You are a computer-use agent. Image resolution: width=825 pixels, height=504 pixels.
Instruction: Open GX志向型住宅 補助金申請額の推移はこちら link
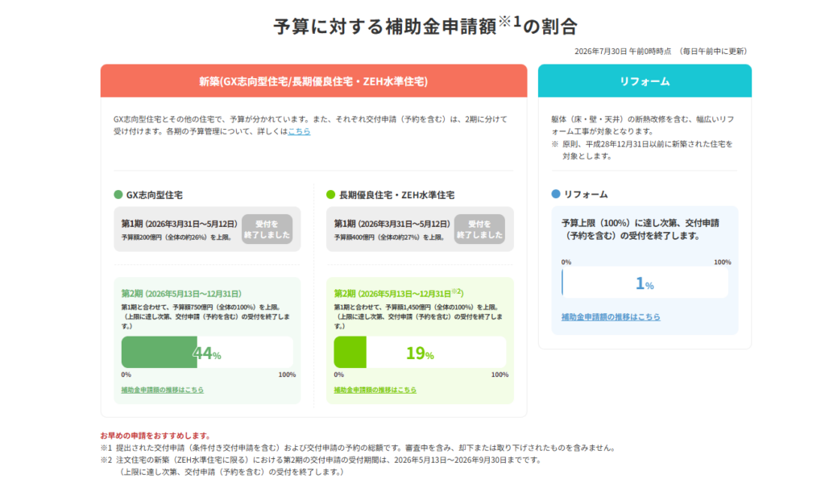(x=163, y=390)
